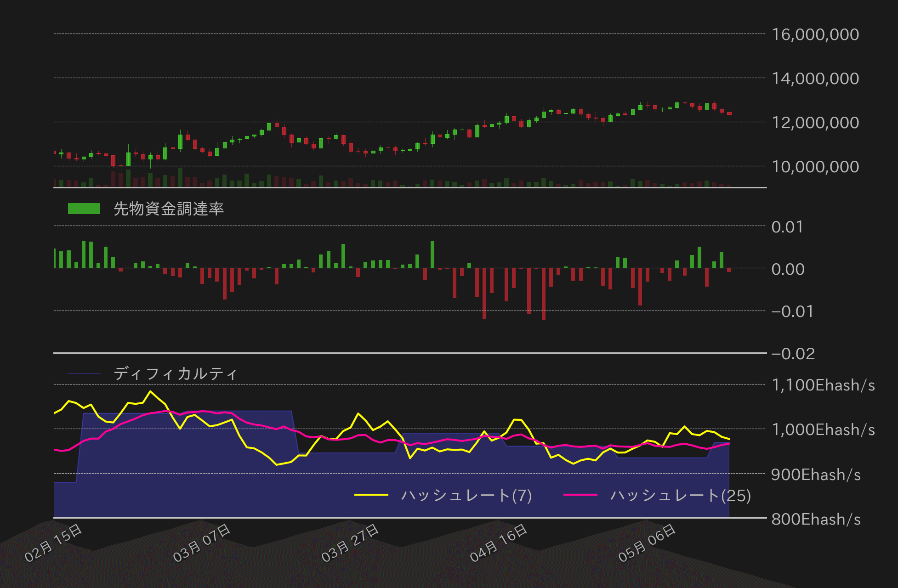Click the 10,000,000 price axis label
The height and width of the screenshot is (588, 898).
[x=815, y=167]
